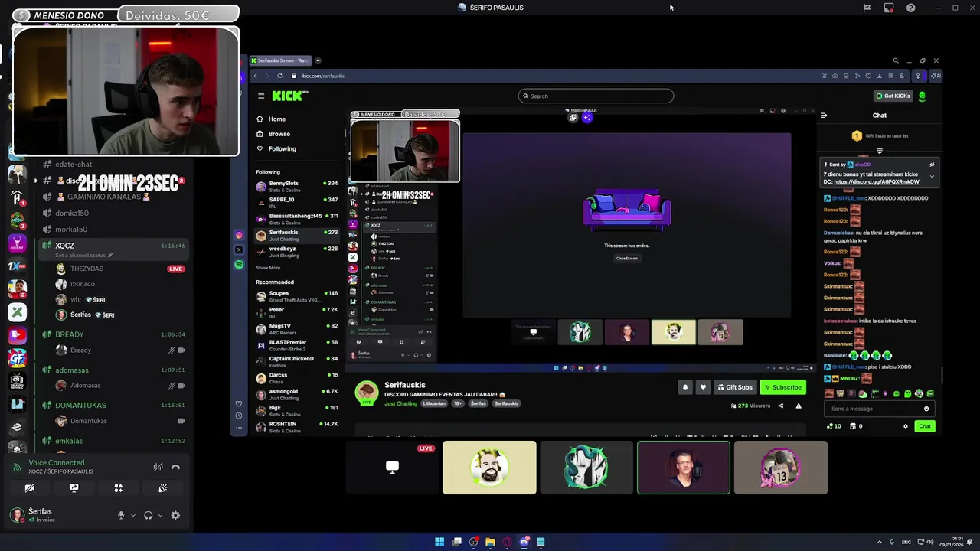Open the Discord soundboard button
Image resolution: width=980 pixels, height=551 pixels.
pos(162,487)
